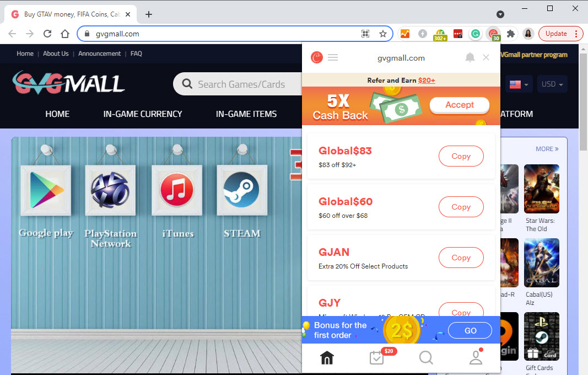
Task: Expand the country flag dropdown
Action: [x=519, y=84]
